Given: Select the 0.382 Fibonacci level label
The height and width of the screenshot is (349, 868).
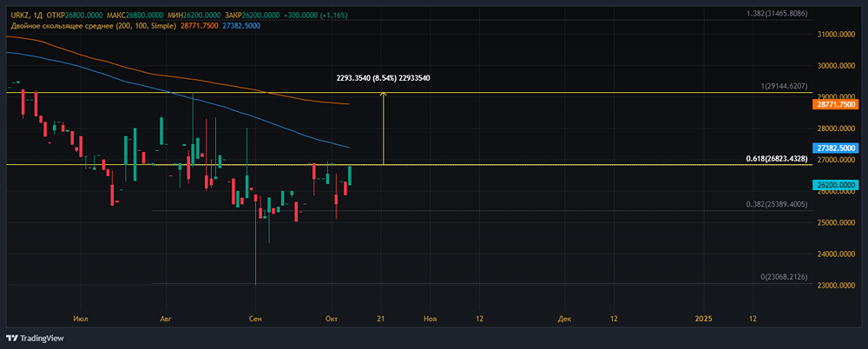Looking at the screenshot, I should pyautogui.click(x=779, y=205).
